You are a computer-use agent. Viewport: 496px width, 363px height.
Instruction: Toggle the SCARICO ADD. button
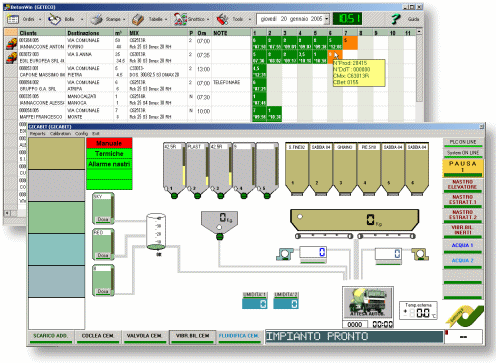click(x=50, y=337)
